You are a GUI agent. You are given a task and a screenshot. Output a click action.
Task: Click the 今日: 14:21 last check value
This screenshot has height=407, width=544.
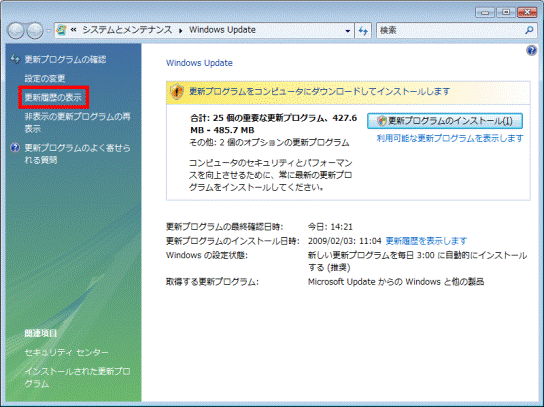click(x=330, y=227)
